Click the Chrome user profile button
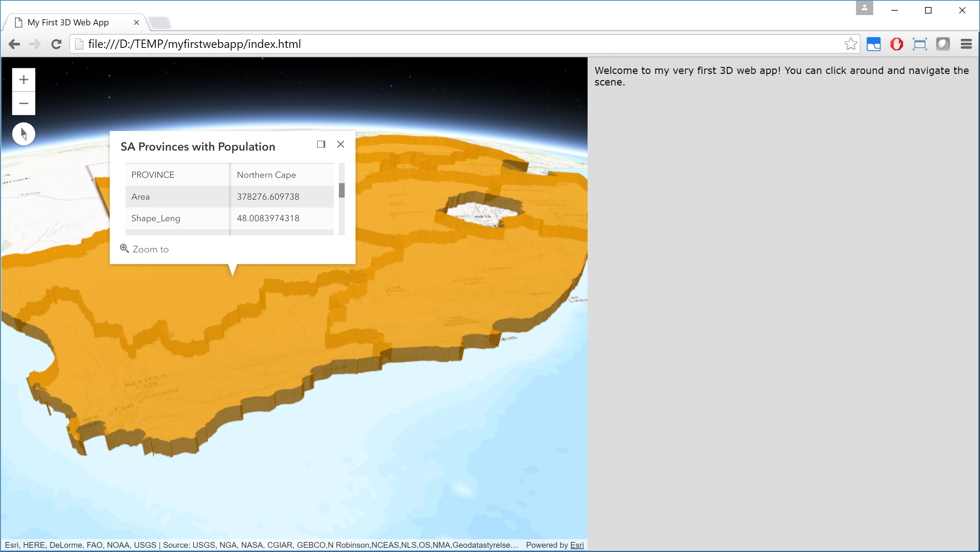The image size is (980, 552). 864,8
